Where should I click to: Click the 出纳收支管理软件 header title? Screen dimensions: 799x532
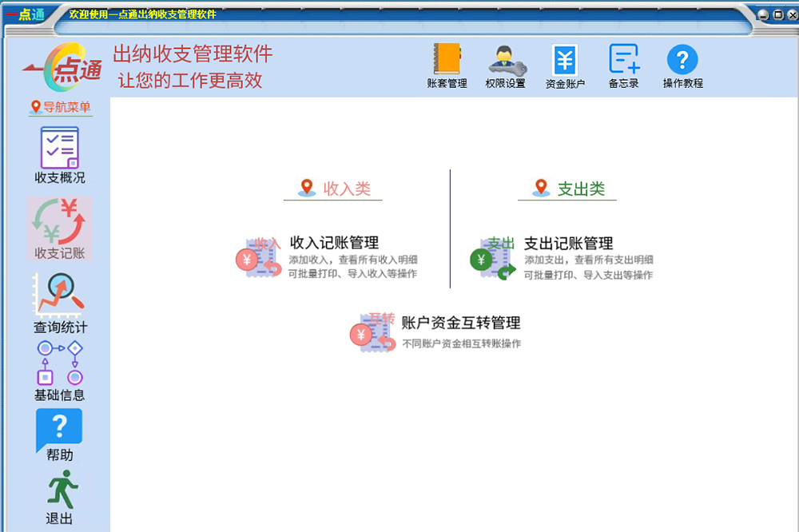click(193, 54)
